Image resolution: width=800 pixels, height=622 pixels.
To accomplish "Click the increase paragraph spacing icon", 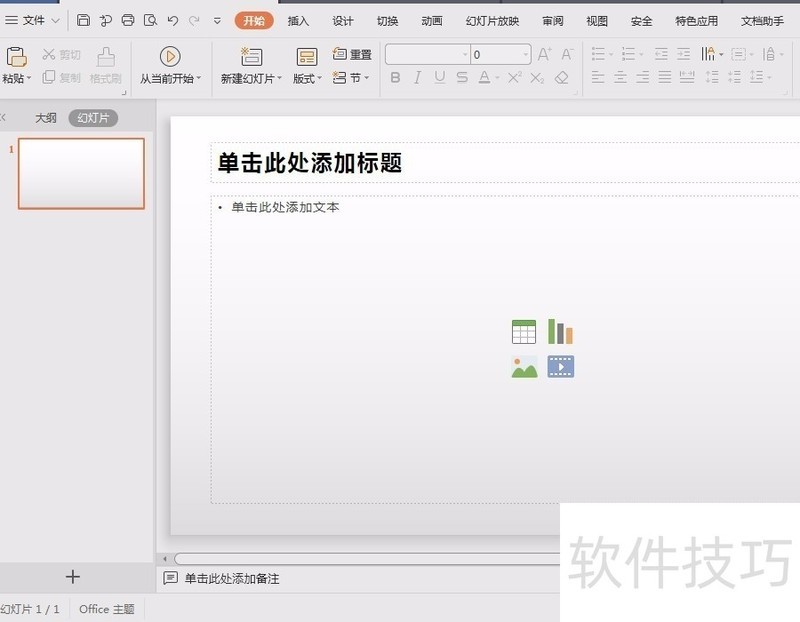I will 712,78.
